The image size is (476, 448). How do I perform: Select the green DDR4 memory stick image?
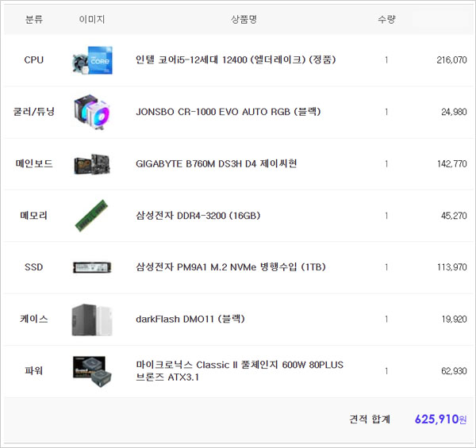(x=92, y=216)
